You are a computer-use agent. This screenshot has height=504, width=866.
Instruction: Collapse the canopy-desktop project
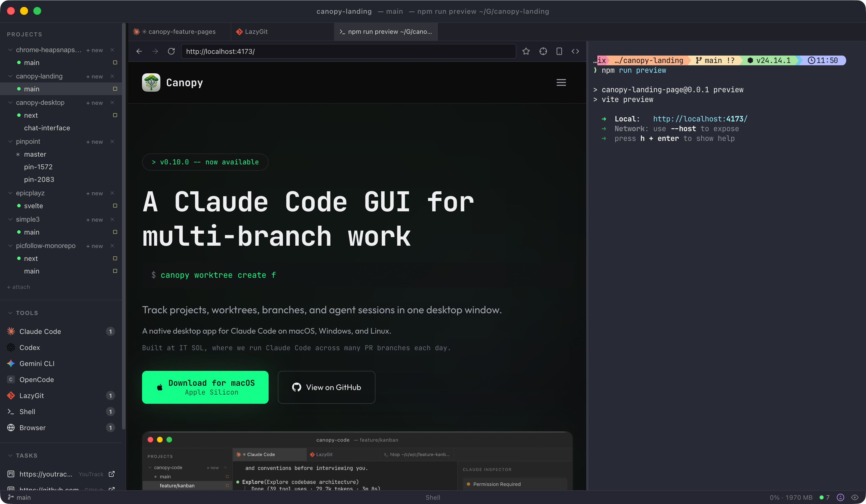[x=10, y=103]
